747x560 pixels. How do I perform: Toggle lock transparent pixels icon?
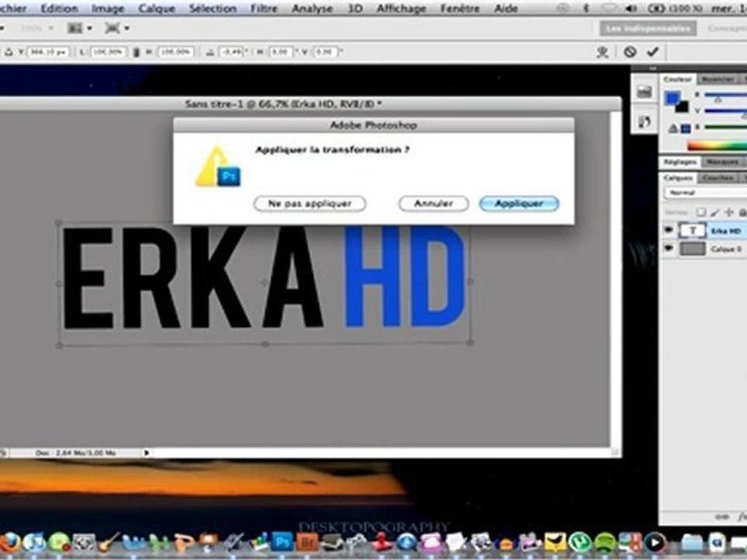pos(701,212)
